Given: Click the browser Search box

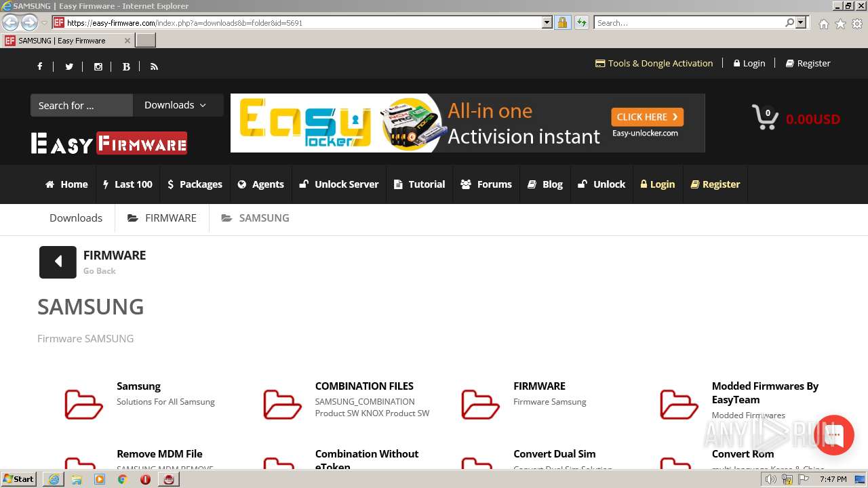Looking at the screenshot, I should tap(689, 23).
